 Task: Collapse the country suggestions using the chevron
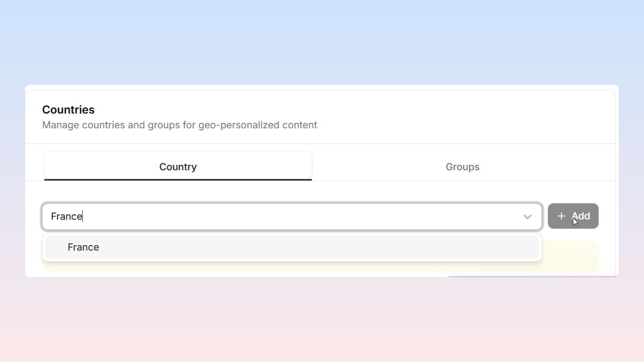click(528, 217)
